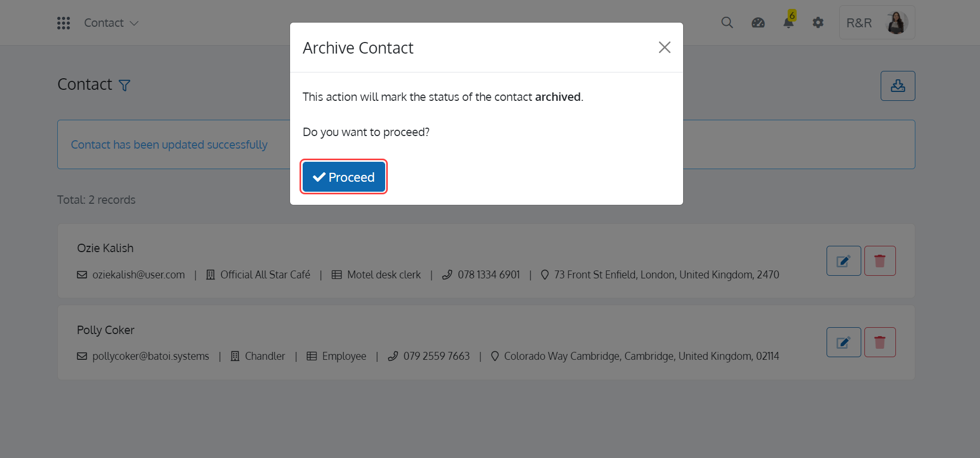
Task: Edit the Polly Coker contact
Action: (x=843, y=342)
